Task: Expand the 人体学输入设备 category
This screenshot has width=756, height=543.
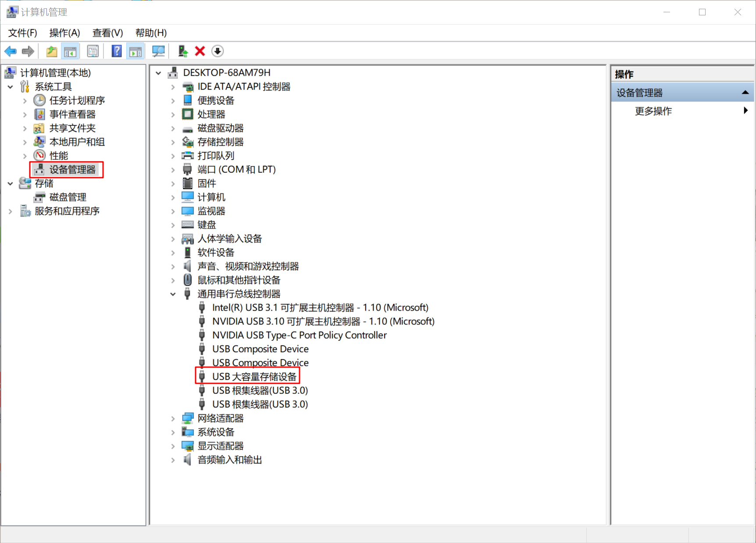Action: click(x=173, y=239)
